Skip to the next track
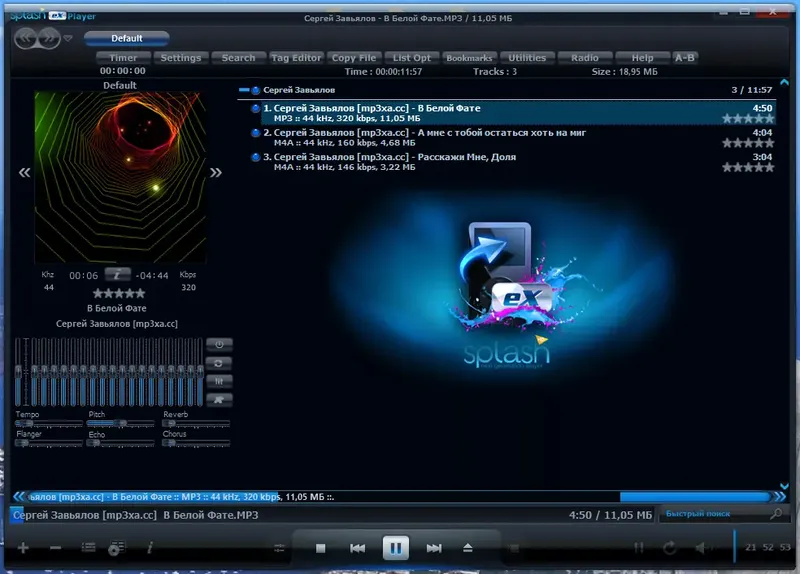The height and width of the screenshot is (574, 800). pyautogui.click(x=434, y=548)
